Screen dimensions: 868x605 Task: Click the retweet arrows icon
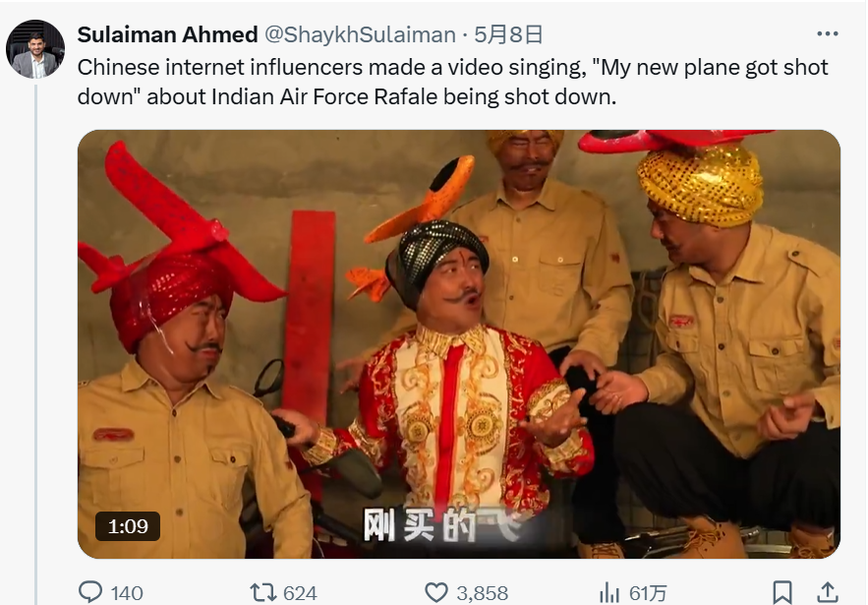(x=262, y=592)
